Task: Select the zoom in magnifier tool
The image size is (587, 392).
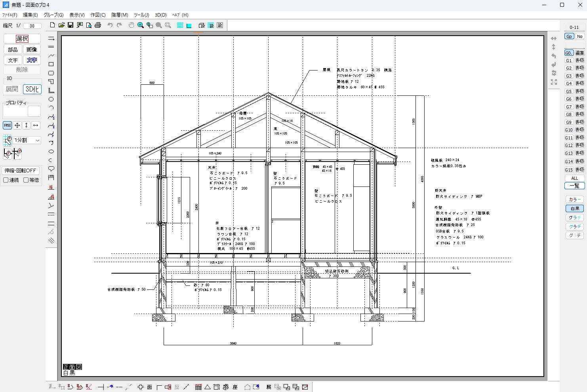Action: click(x=140, y=25)
